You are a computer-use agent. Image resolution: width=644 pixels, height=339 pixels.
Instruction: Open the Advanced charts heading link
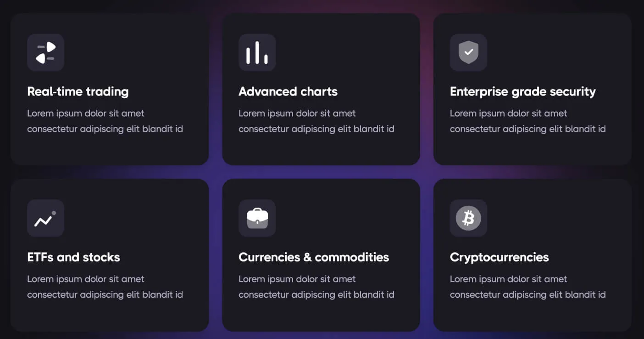[288, 91]
